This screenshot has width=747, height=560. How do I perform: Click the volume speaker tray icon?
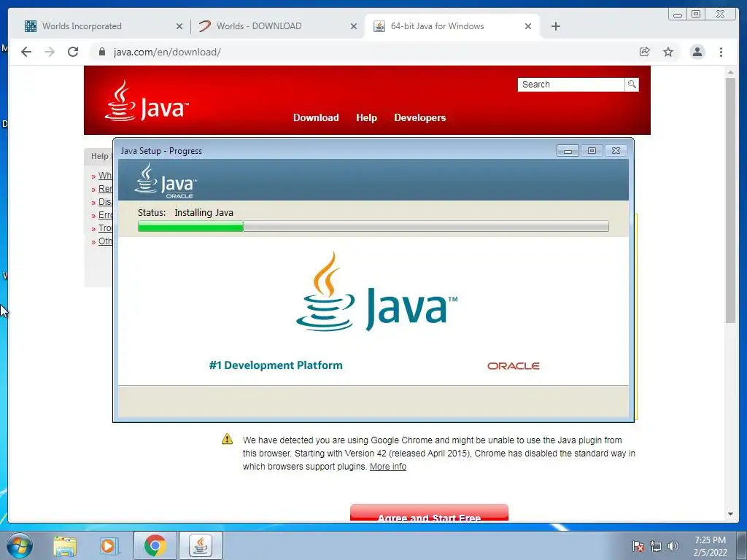pos(673,546)
